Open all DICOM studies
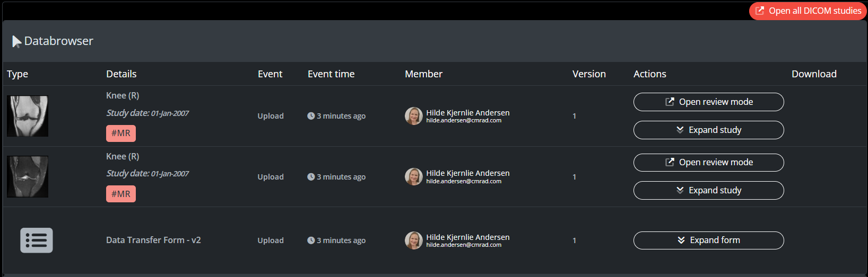Screen dimensions: 868x277 pyautogui.click(x=808, y=11)
